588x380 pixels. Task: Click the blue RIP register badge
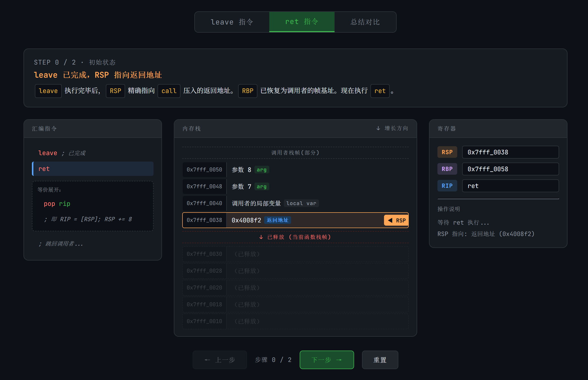pos(447,186)
